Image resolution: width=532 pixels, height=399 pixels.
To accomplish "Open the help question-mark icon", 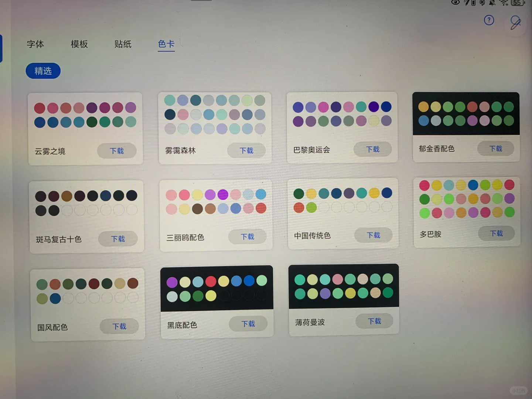I will point(489,20).
